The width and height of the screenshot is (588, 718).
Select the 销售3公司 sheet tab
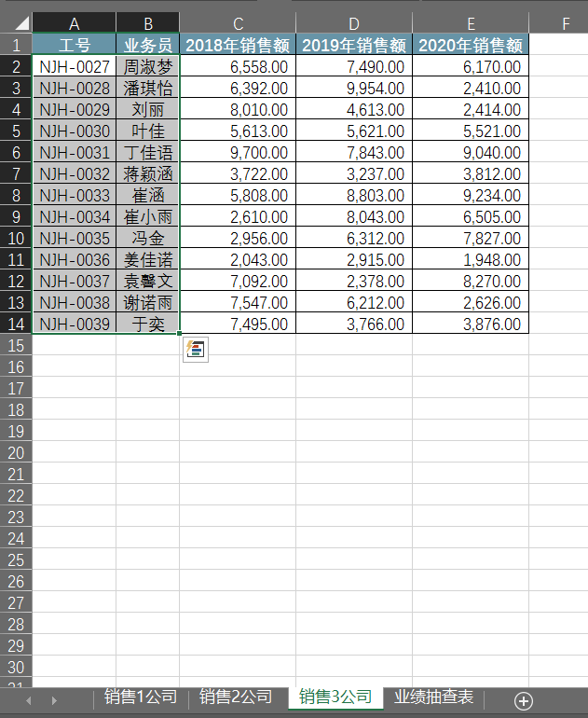point(335,697)
